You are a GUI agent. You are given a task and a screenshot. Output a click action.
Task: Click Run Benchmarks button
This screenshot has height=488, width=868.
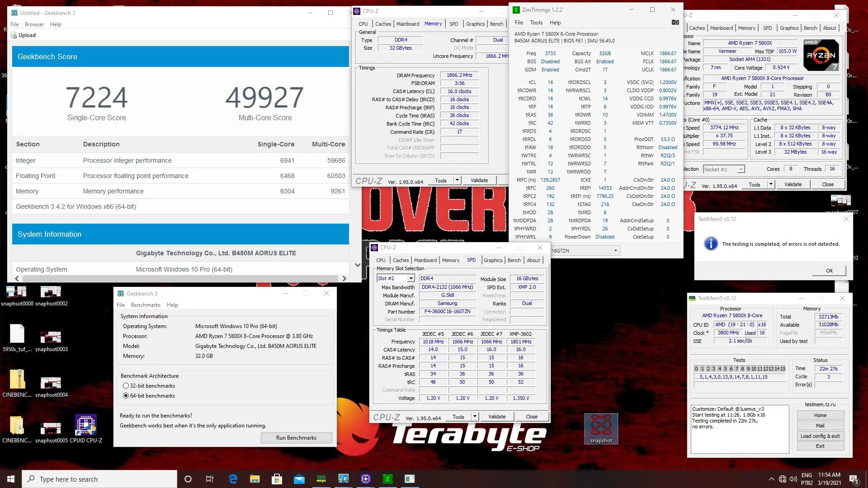point(296,438)
